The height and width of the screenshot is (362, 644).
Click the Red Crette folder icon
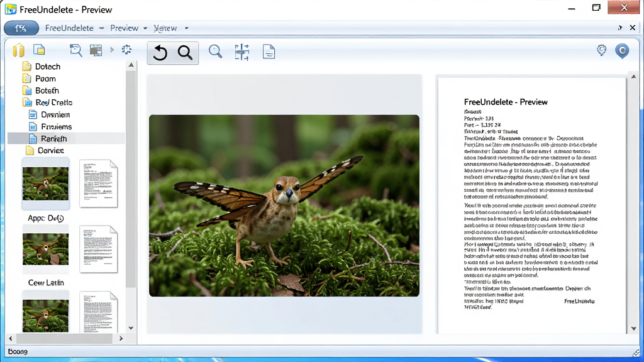point(28,102)
